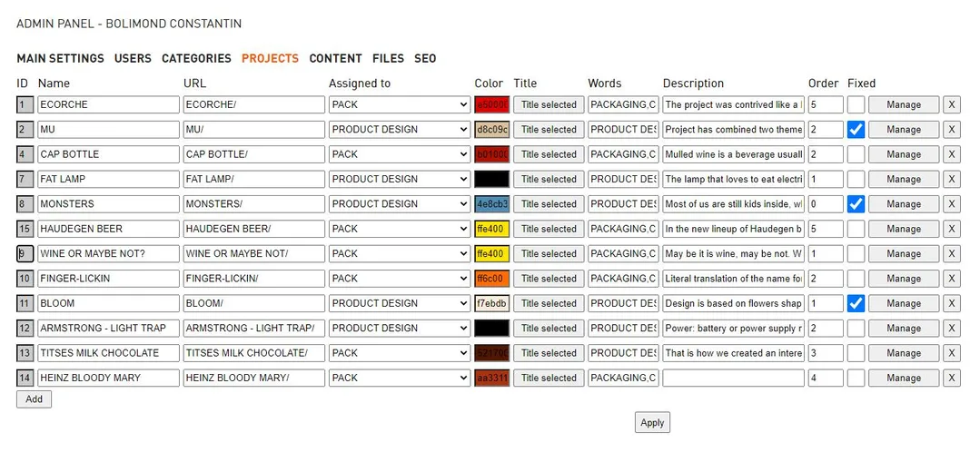Switch to the USERS tab
The image size is (980, 472).
tap(133, 59)
